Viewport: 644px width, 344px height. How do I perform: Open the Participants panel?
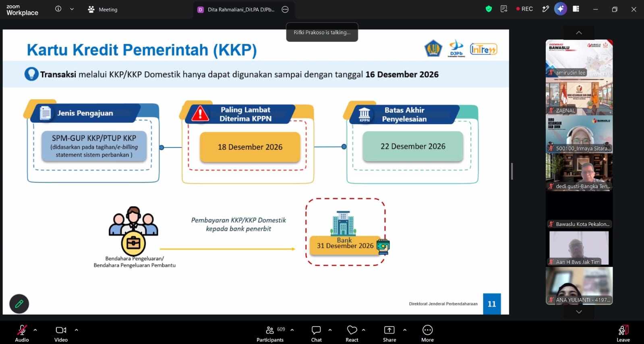(270, 333)
